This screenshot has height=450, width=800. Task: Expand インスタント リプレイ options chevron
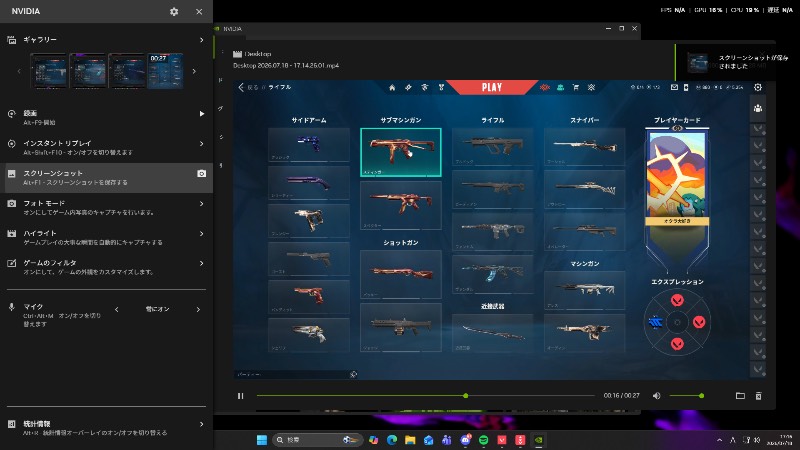pyautogui.click(x=202, y=144)
